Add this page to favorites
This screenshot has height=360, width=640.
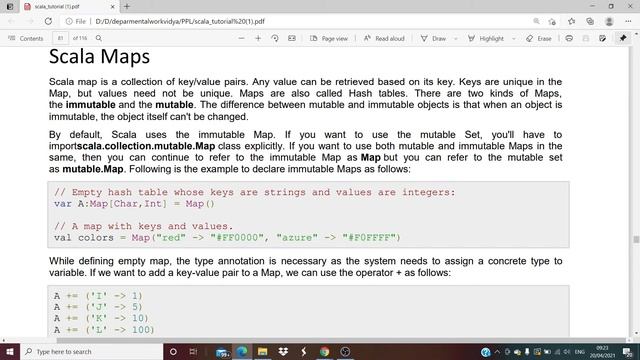pos(552,21)
